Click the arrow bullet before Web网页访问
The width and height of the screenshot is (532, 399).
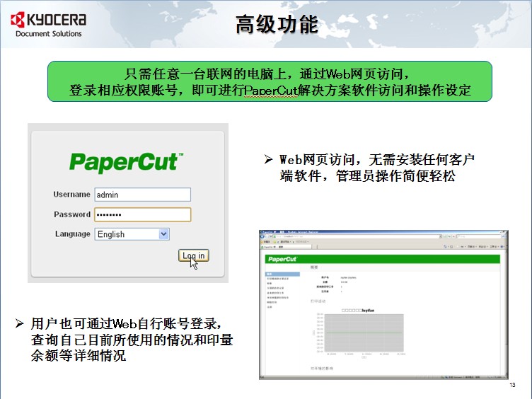click(x=268, y=160)
